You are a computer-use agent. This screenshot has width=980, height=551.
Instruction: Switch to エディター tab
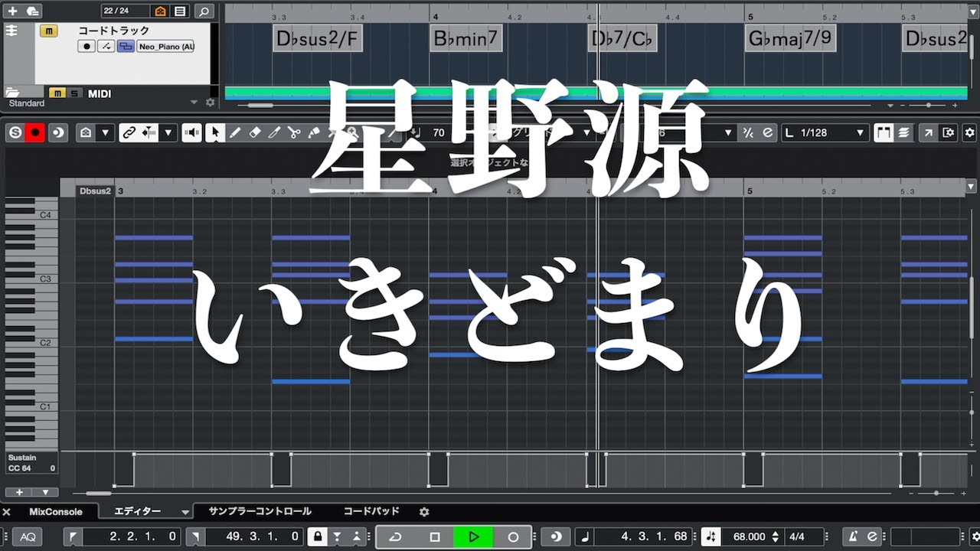coord(138,511)
